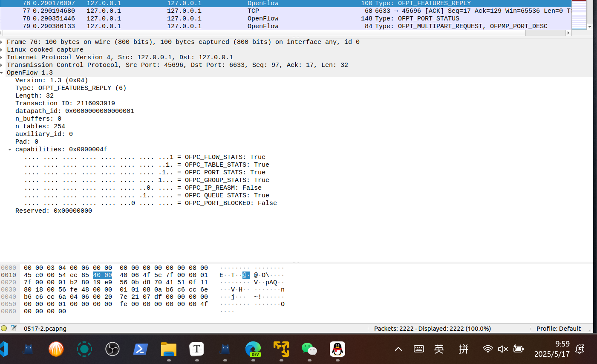Toggle the 英 input language indicator
597x364 pixels.
click(439, 349)
